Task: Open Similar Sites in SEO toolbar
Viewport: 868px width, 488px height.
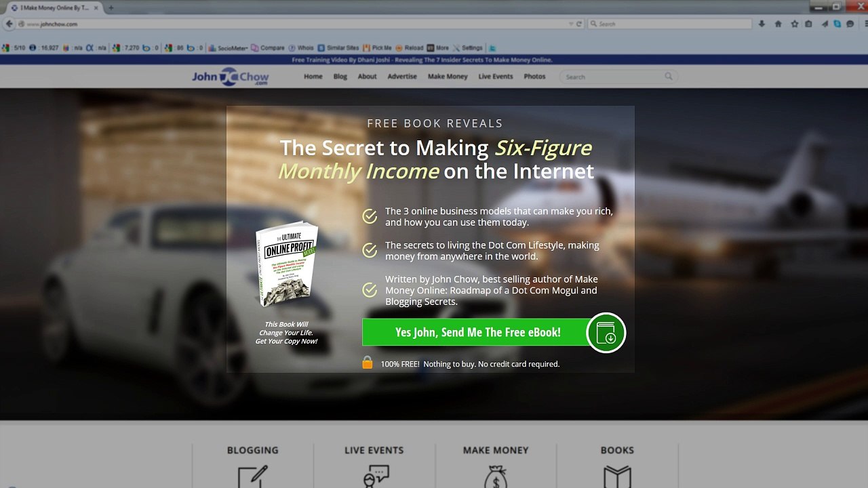Action: (x=338, y=48)
